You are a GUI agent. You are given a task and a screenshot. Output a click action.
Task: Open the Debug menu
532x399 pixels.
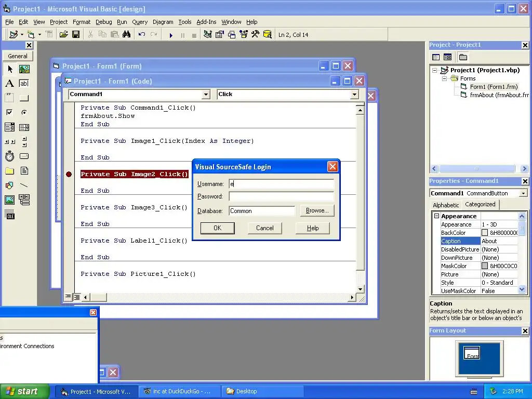pyautogui.click(x=104, y=22)
